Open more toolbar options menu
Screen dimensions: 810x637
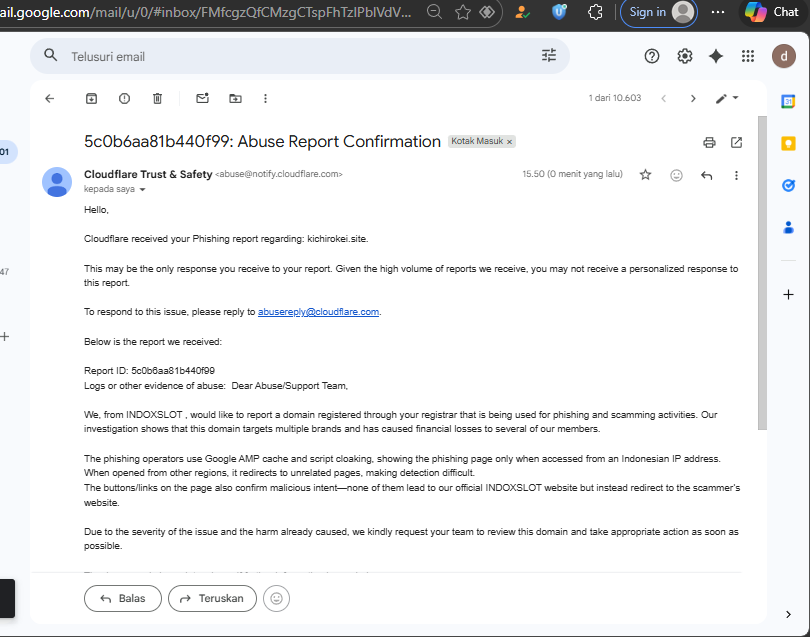click(266, 98)
